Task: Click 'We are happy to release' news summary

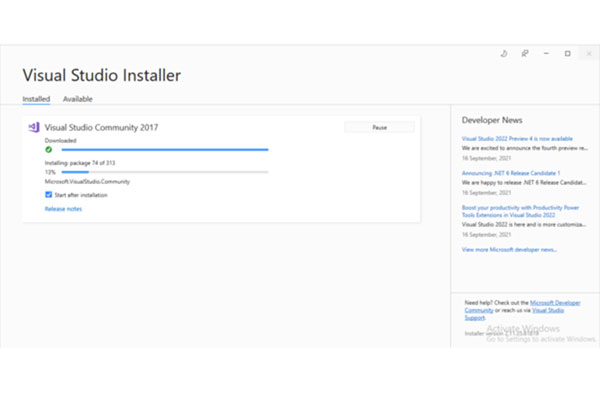Action: tap(524, 183)
